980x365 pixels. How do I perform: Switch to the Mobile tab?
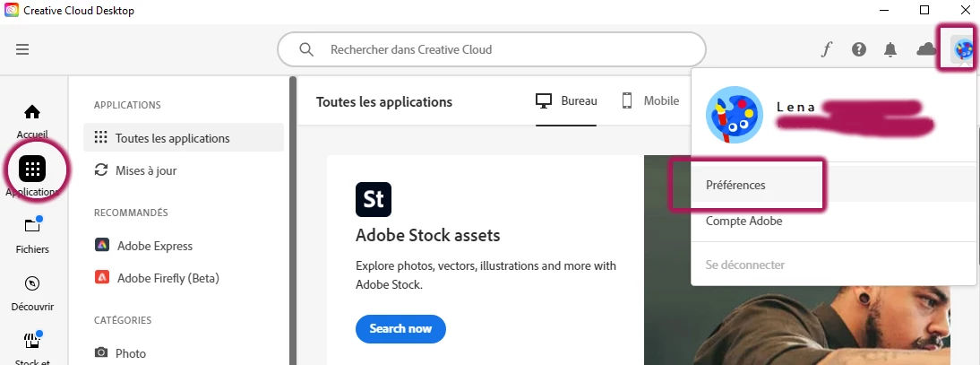pyautogui.click(x=650, y=101)
